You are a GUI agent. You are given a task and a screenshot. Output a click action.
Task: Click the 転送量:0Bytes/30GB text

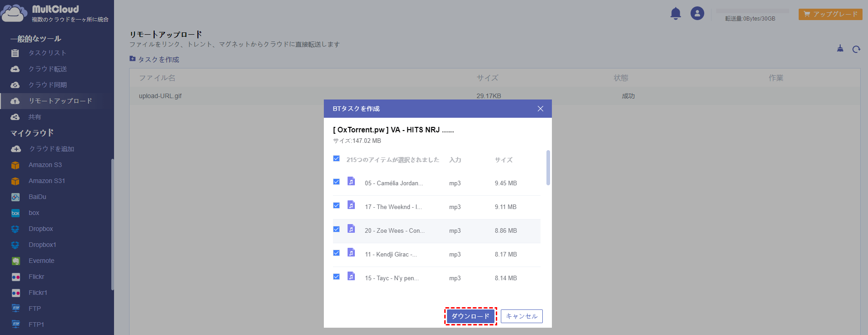[x=750, y=19]
